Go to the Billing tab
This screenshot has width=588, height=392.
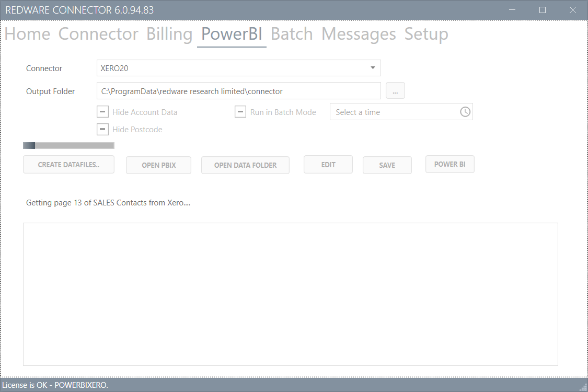pyautogui.click(x=169, y=34)
